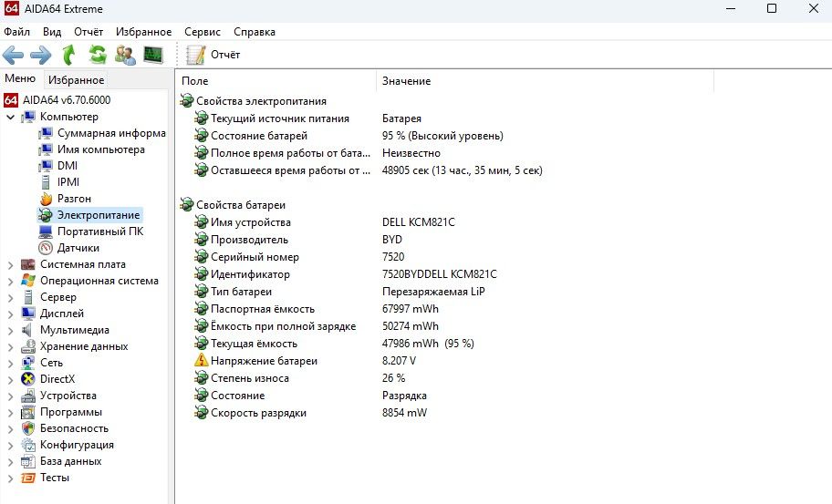
Task: Click the IPMI server icon
Action: pos(47,182)
